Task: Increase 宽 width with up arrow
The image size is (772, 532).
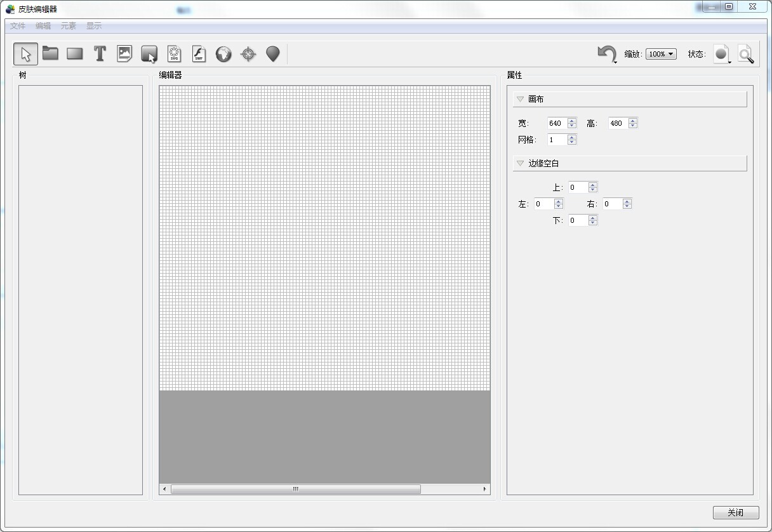Action: [x=572, y=121]
